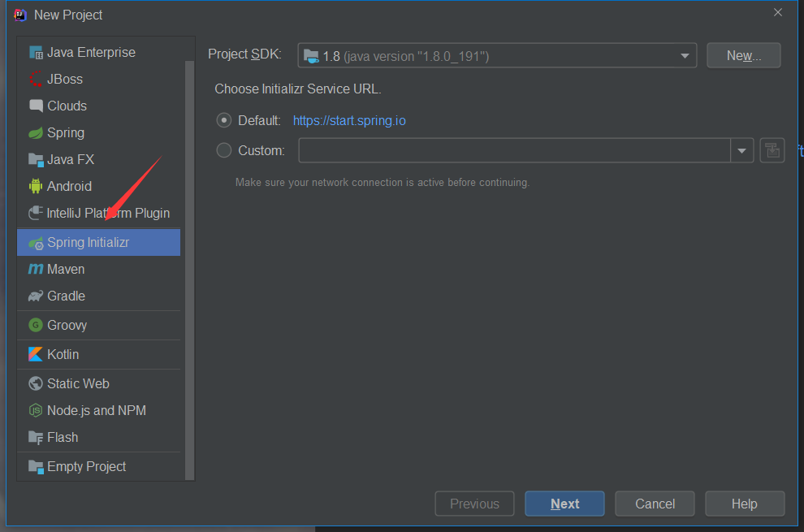Close the New Project dialog
The height and width of the screenshot is (532, 804).
[x=778, y=12]
